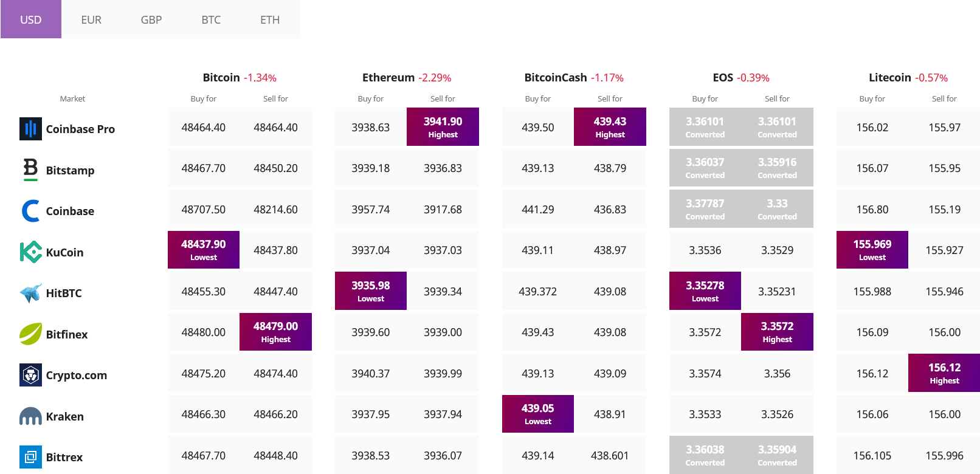
Task: Click Crypto.com Ethereum buy price 3940.37
Action: pyautogui.click(x=371, y=373)
